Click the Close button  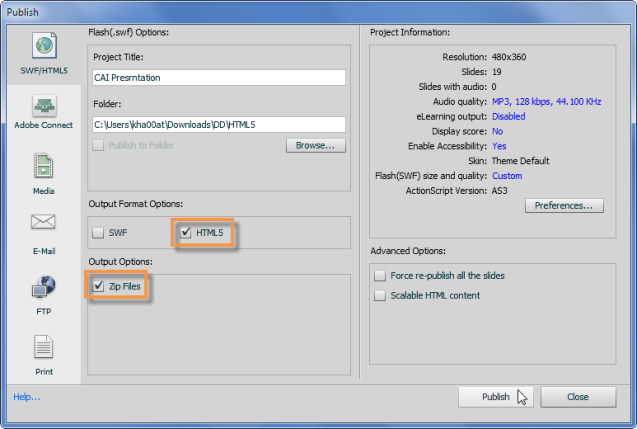click(x=578, y=397)
